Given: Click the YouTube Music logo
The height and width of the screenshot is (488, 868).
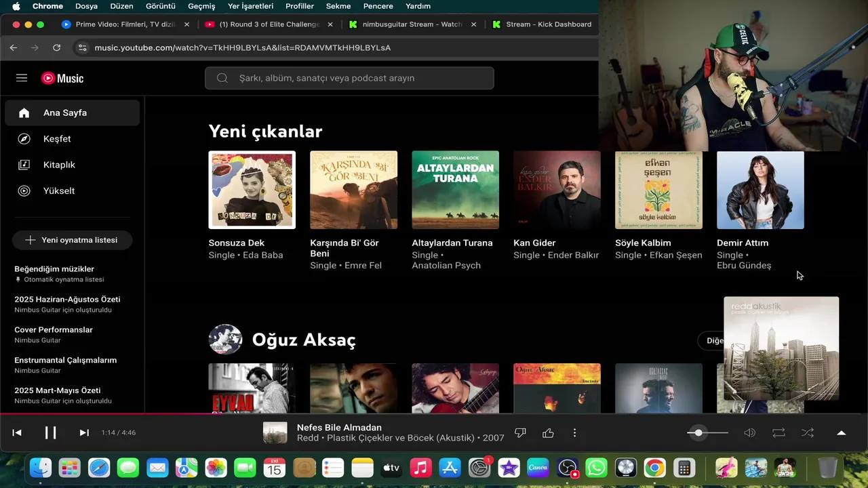Looking at the screenshot, I should [x=62, y=78].
